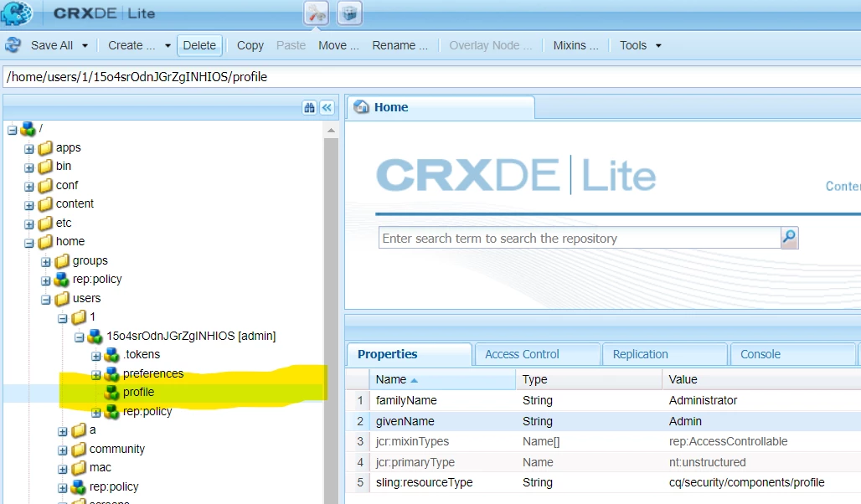
Task: Select the 'sling:resourceType' property name
Action: (x=424, y=482)
